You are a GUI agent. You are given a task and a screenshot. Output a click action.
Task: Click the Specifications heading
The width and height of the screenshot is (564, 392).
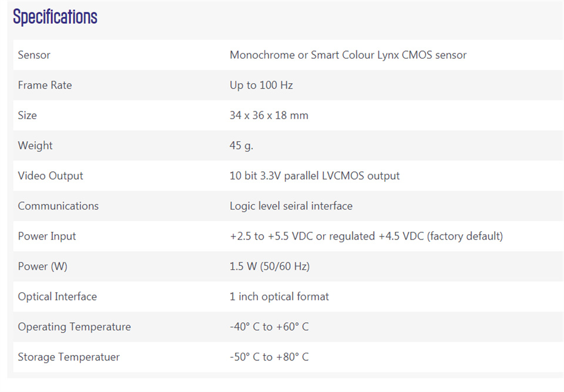55,16
